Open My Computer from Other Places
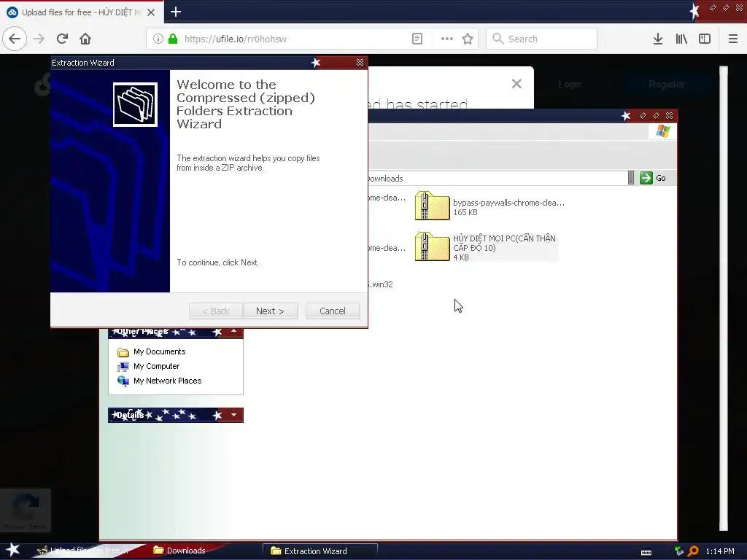 pyautogui.click(x=156, y=366)
